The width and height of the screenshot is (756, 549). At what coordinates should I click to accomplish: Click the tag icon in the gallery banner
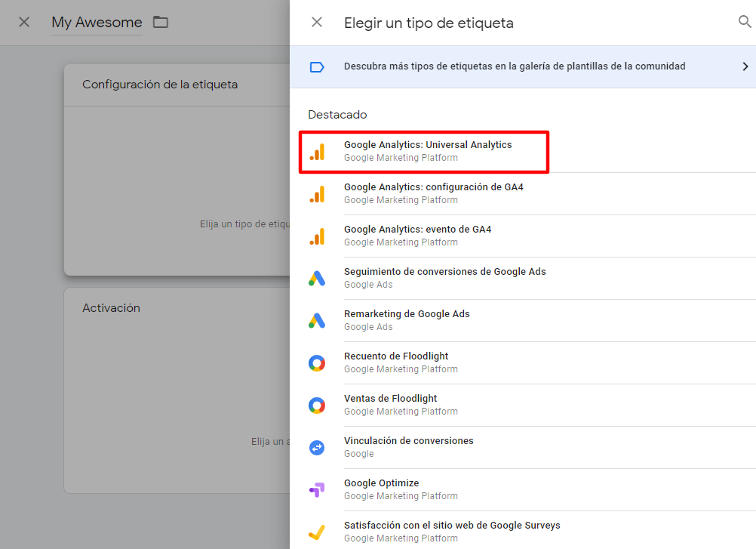317,67
